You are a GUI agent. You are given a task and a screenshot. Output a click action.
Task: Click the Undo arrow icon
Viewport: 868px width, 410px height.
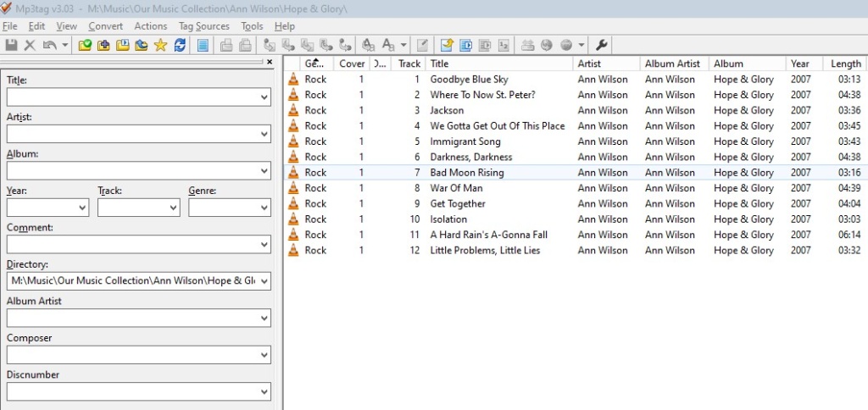(49, 46)
